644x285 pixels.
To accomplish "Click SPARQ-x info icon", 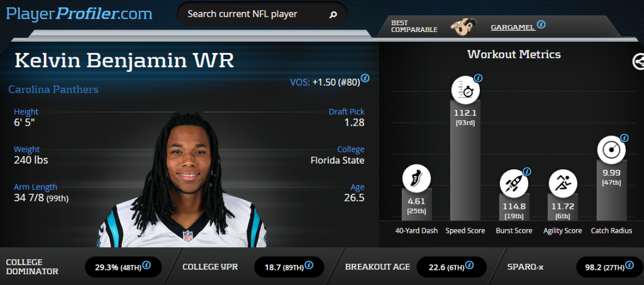I will 629,265.
